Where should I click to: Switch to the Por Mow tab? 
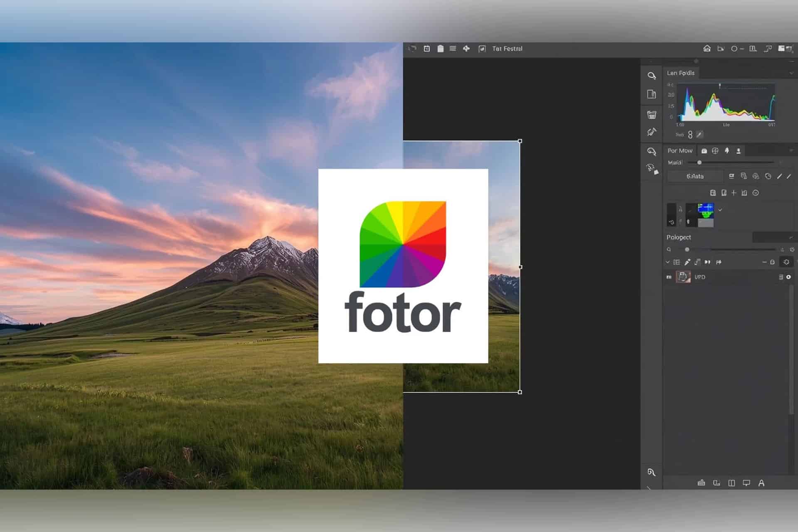click(680, 150)
